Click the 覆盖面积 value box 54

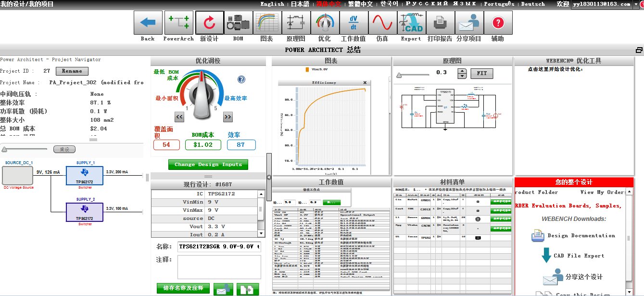tap(166, 145)
